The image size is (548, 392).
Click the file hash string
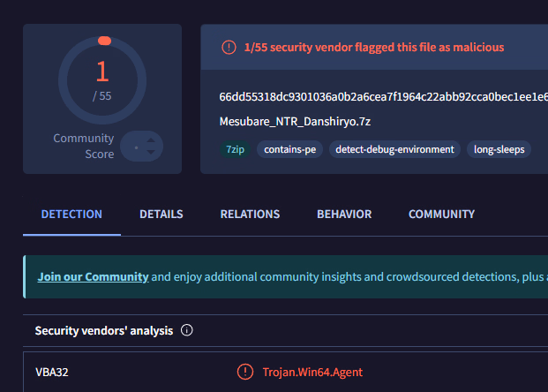coord(383,96)
